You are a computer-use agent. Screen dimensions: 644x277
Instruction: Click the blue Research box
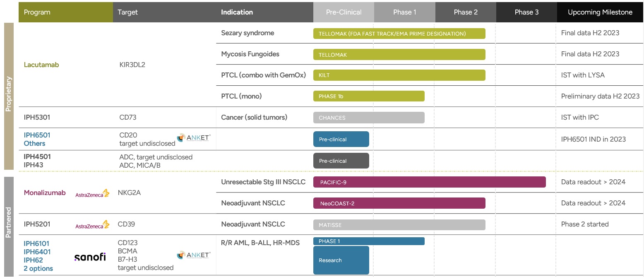(341, 260)
